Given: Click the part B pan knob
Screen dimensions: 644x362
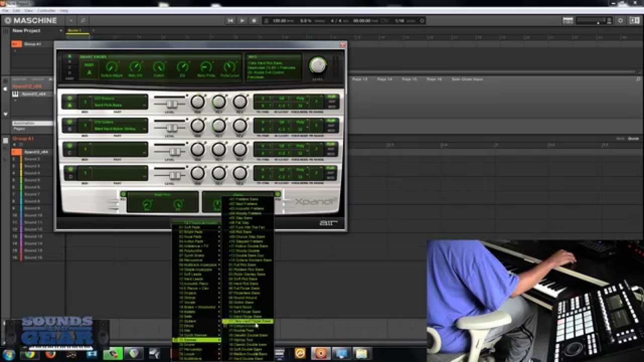Looking at the screenshot, I should [x=198, y=125].
